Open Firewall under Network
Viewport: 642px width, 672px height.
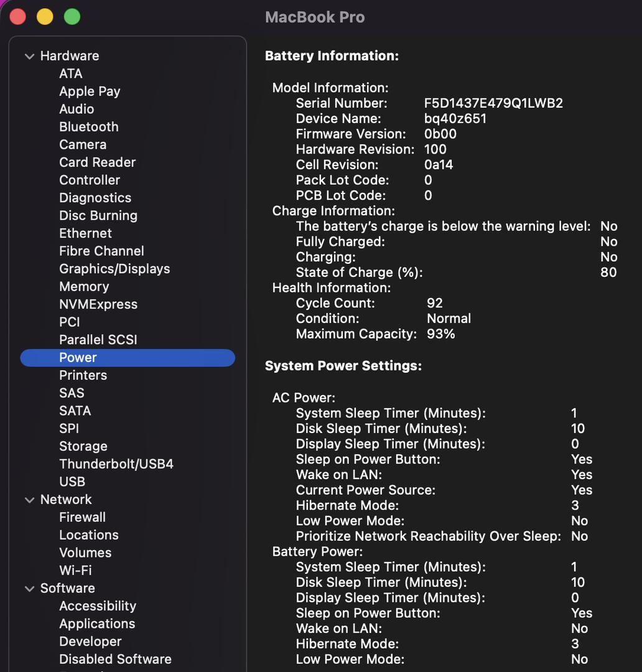(82, 518)
